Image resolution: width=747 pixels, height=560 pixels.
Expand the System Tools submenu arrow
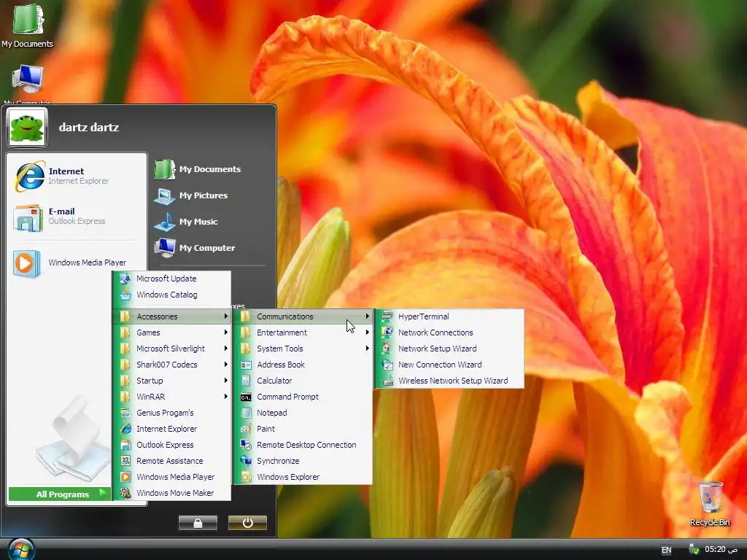pos(368,349)
